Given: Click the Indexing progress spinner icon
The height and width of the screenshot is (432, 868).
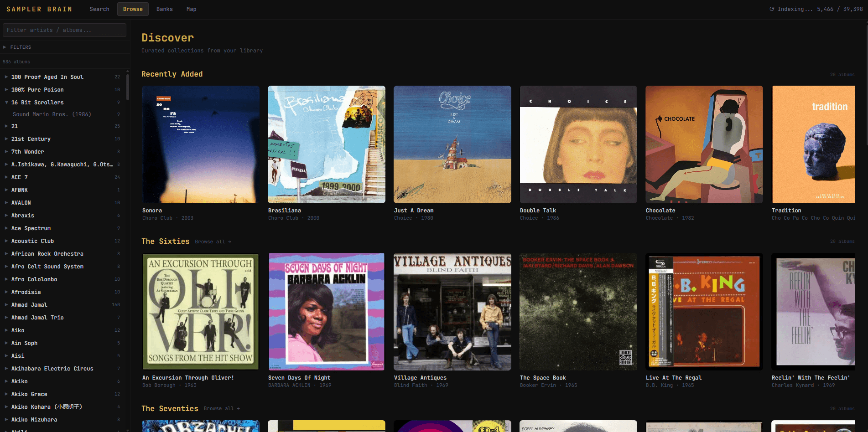Looking at the screenshot, I should pyautogui.click(x=772, y=9).
